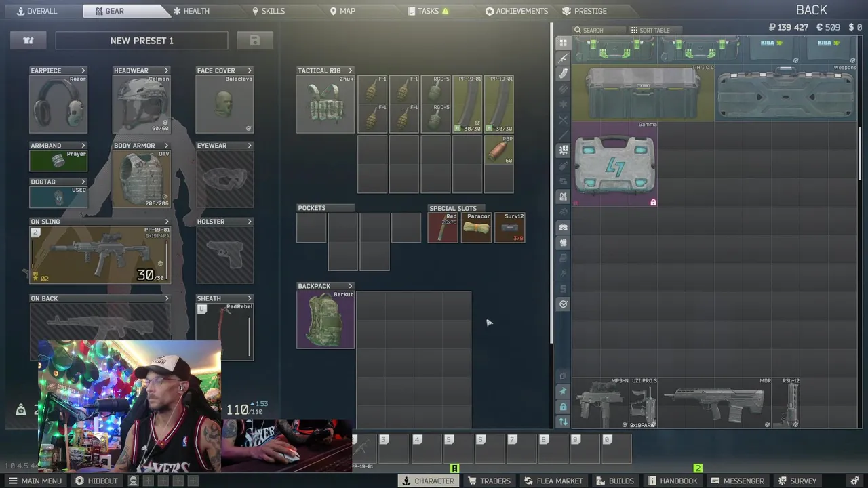This screenshot has height=488, width=868.
Task: Select the all-items grid filter in stash sidebar
Action: pyautogui.click(x=563, y=43)
